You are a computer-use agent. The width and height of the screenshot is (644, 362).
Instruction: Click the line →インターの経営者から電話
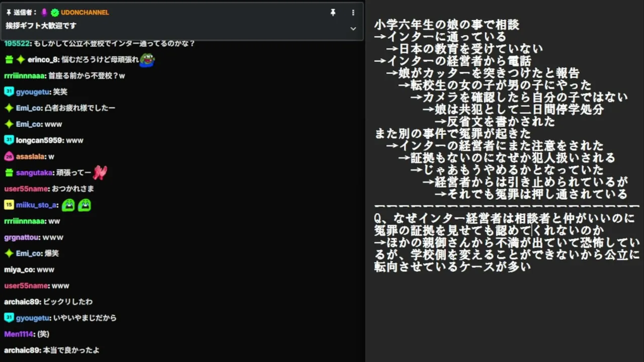pyautogui.click(x=453, y=61)
